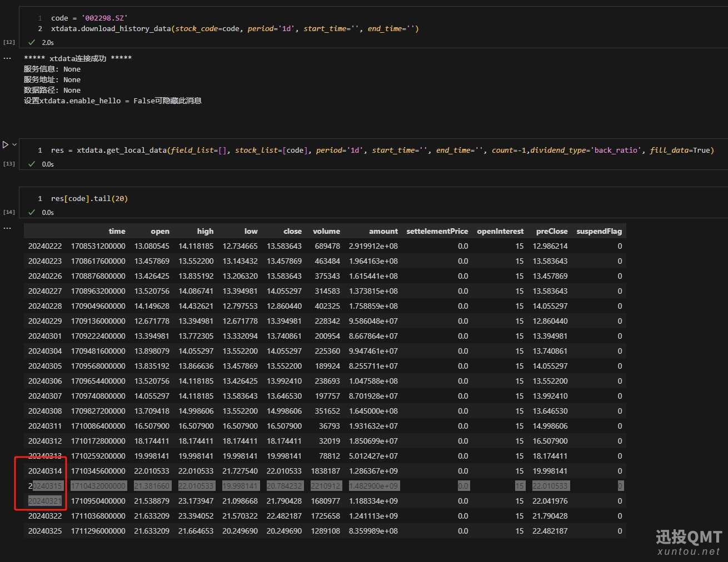Select the execution count label [12]
Screen dimensions: 728x562
9,42
